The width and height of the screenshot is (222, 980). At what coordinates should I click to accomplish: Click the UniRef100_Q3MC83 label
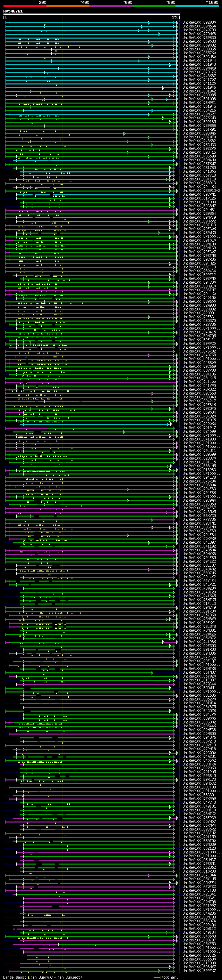click(199, 917)
